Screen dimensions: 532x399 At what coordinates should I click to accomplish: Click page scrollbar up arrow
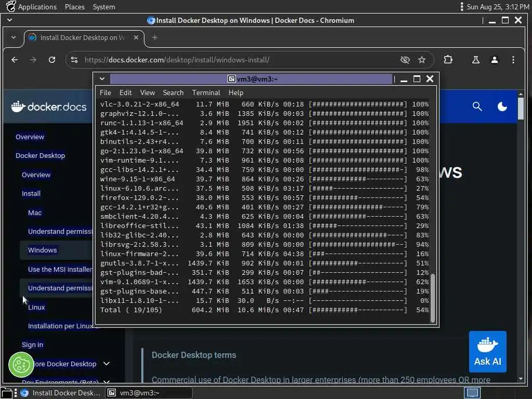tap(521, 94)
